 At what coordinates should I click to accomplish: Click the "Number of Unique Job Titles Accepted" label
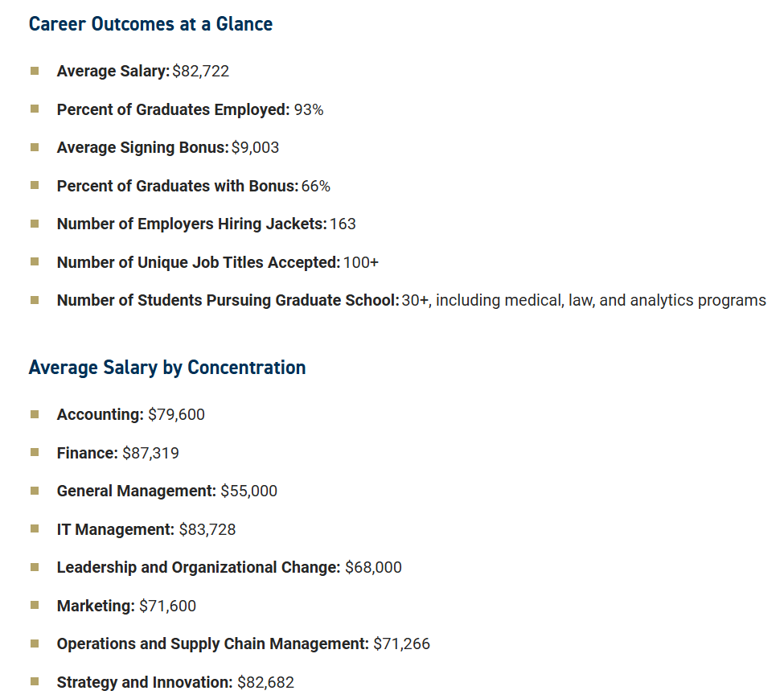198,262
